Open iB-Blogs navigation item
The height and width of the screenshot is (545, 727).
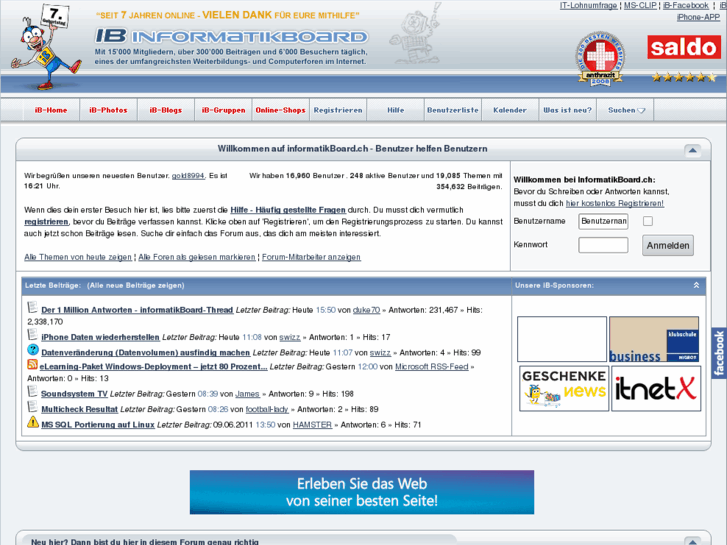166,110
